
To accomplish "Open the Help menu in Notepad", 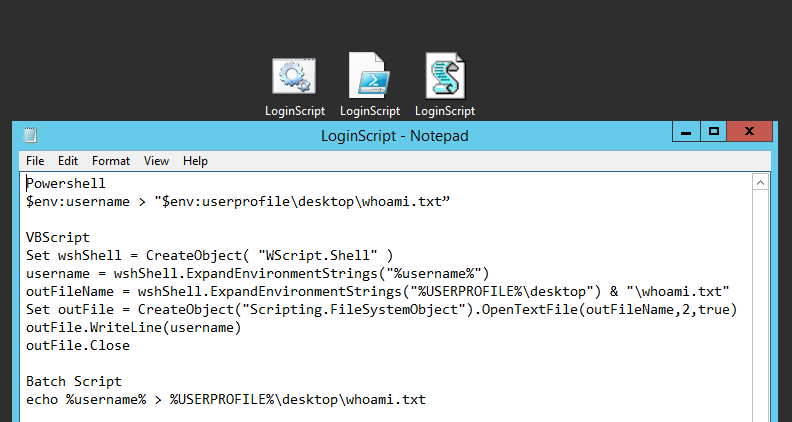I will point(195,161).
